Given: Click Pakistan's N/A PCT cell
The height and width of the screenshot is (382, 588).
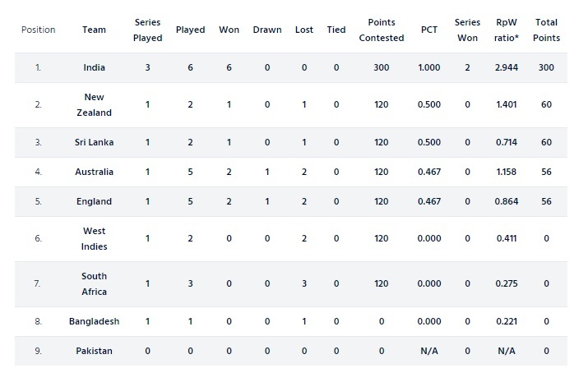Looking at the screenshot, I should point(429,351).
